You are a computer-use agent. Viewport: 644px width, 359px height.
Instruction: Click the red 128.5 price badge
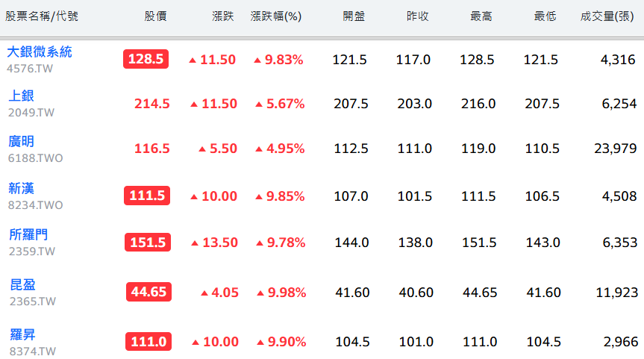click(146, 59)
